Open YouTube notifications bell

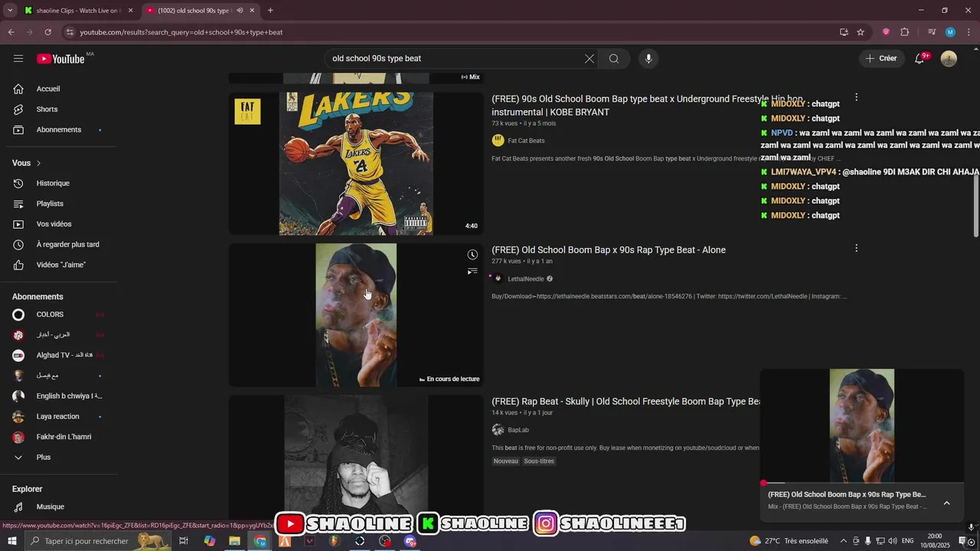coord(920,59)
